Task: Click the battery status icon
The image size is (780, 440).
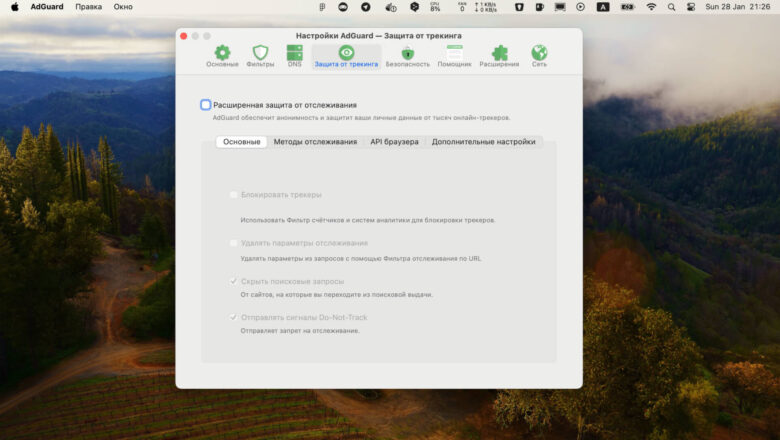Action: (x=628, y=7)
